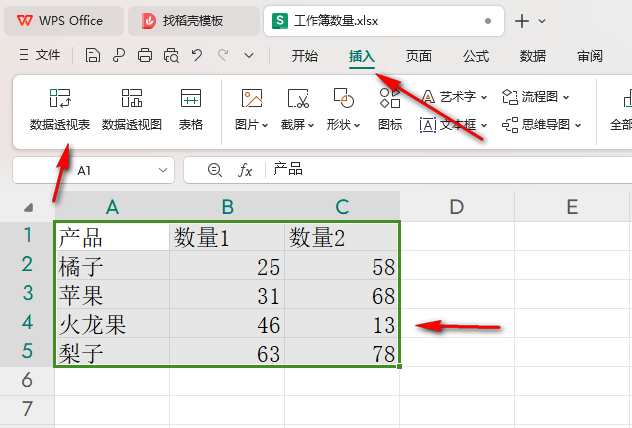
Task: Click the 形状 shapes icon
Action: pos(344,98)
